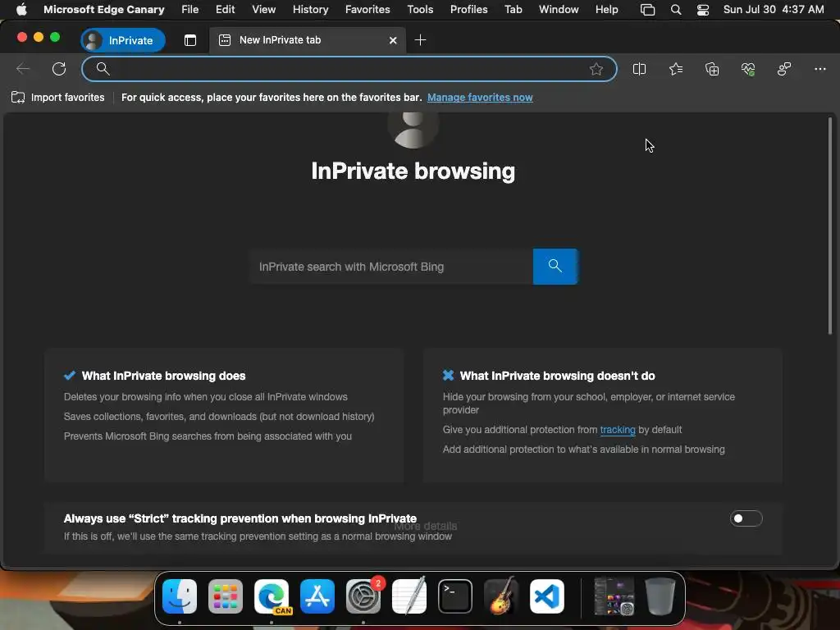Click the Stage Manager menu bar icon
The image size is (840, 630).
(647, 10)
